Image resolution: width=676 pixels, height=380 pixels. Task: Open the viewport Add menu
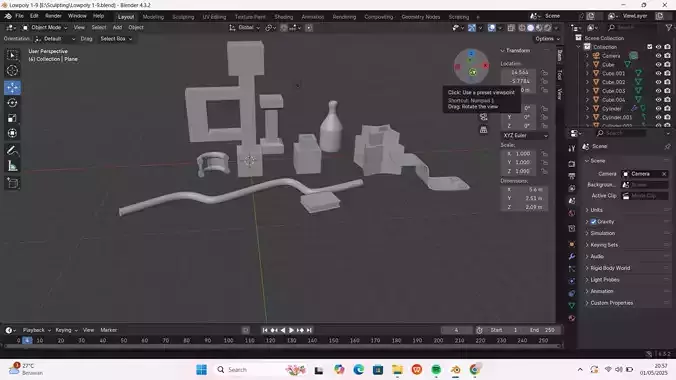point(117,28)
